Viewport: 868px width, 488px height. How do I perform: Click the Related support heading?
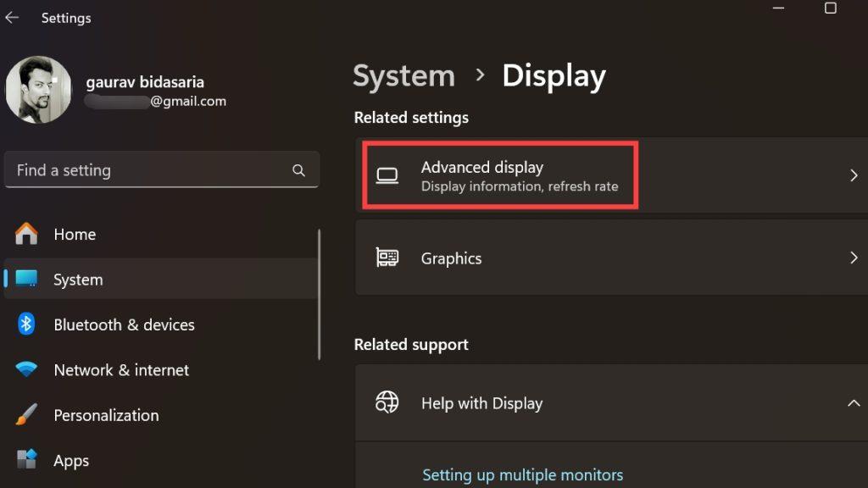(x=411, y=344)
